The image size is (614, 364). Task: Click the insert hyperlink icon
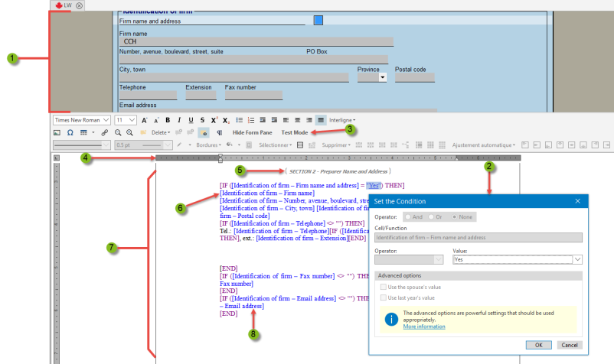[x=105, y=132]
